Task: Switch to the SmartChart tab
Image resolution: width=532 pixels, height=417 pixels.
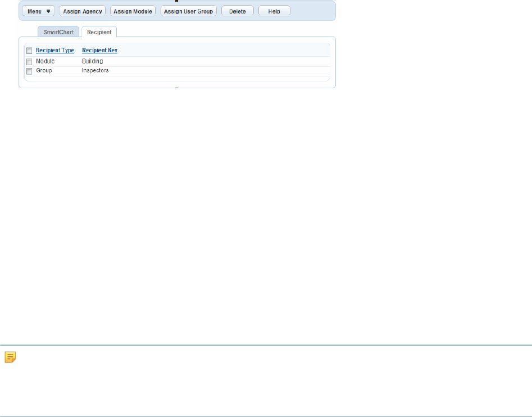Action: (58, 32)
